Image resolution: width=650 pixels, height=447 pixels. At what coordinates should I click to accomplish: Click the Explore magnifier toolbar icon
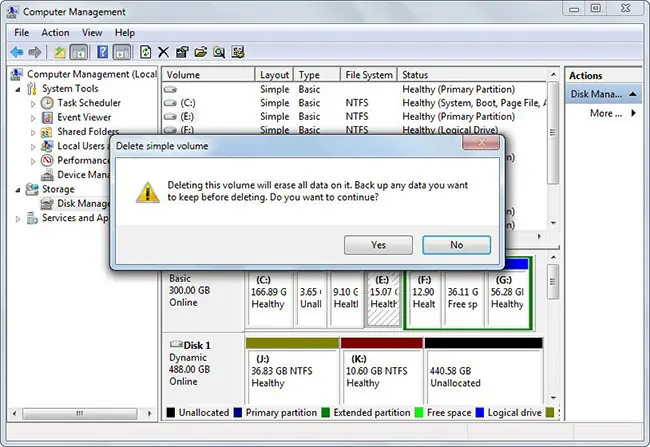tap(219, 52)
